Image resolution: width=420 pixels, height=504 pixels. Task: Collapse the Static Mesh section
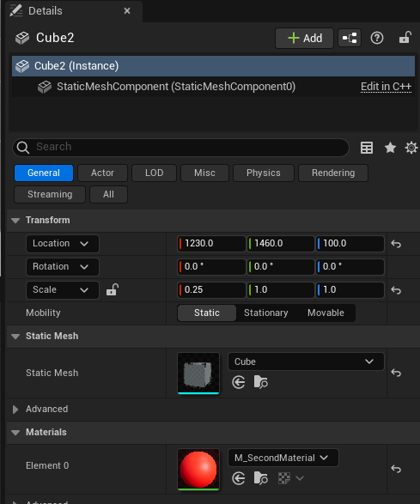[x=15, y=337]
